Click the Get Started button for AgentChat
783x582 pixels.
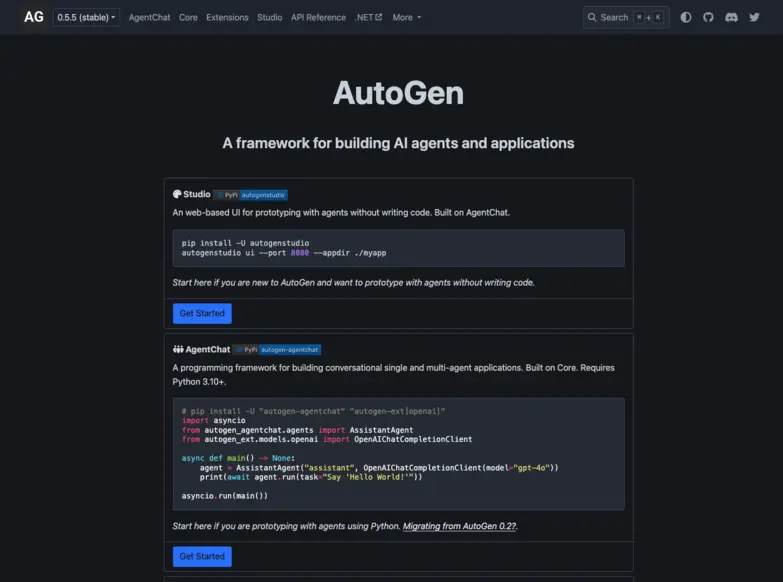click(x=202, y=556)
